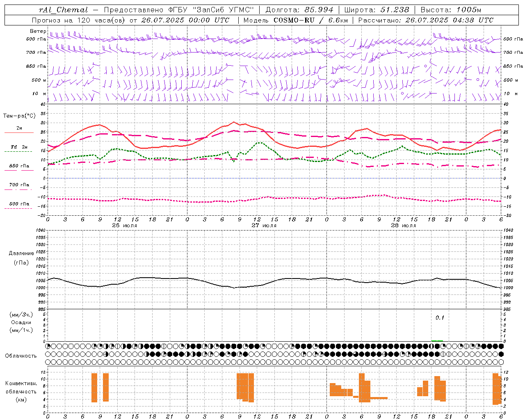
Task: Click the right 500 гПа wind level label
Action: (513, 39)
